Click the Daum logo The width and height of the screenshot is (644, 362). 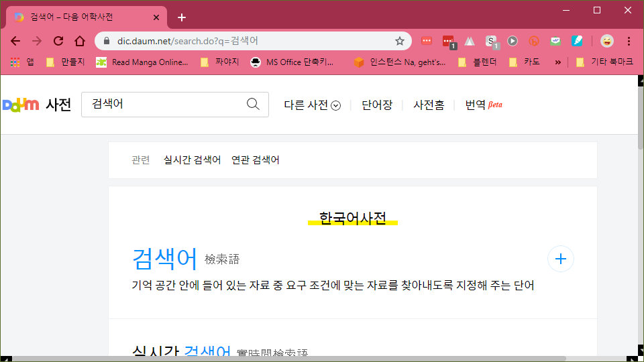coord(21,105)
